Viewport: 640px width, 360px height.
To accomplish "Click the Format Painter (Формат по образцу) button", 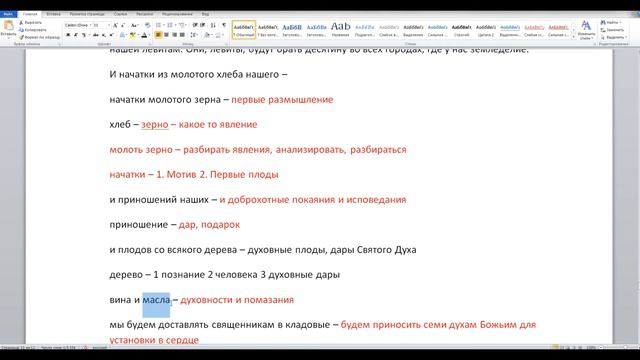I will point(40,37).
